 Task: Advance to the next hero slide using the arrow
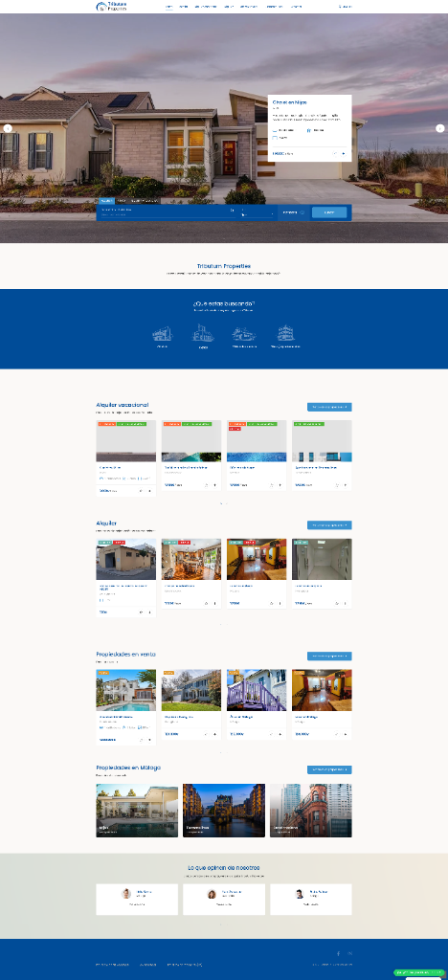click(440, 128)
